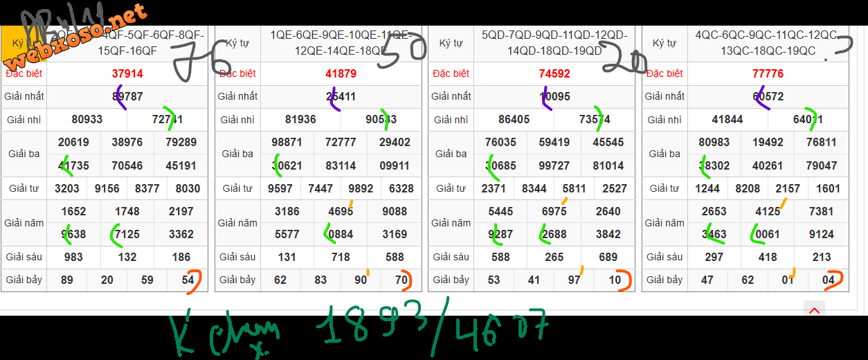Click the Giải bảy number 04
The height and width of the screenshot is (360, 868).
point(829,280)
